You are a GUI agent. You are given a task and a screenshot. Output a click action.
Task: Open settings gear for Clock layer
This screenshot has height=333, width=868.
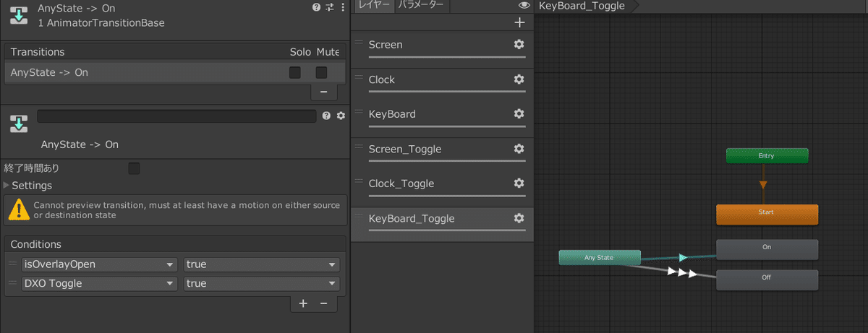519,79
